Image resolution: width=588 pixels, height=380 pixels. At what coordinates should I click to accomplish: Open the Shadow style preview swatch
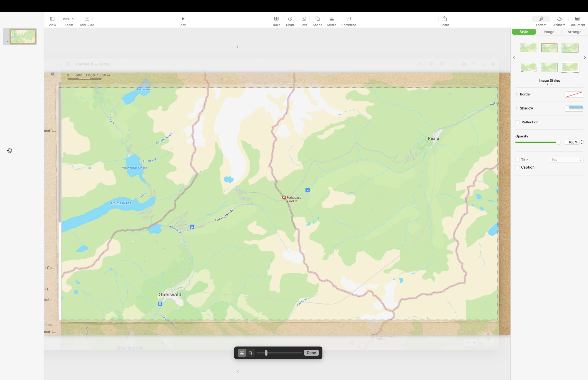[574, 108]
